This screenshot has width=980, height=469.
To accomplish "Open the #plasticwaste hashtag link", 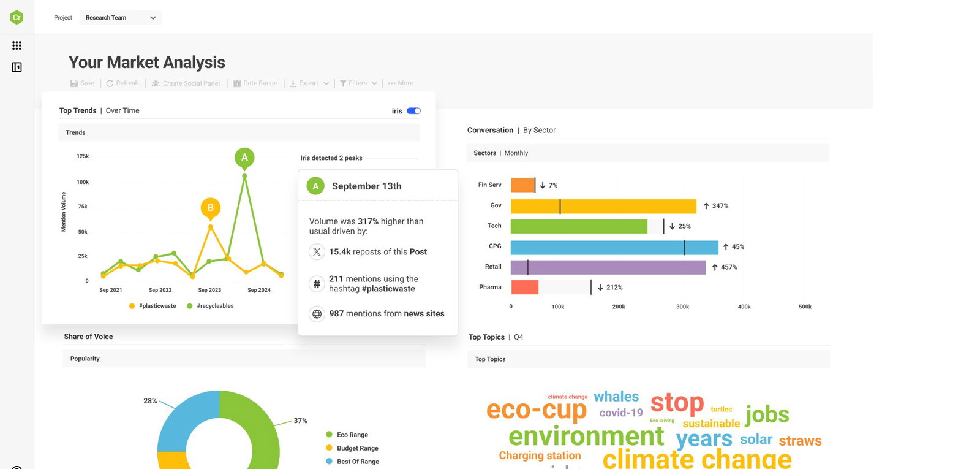I will [388, 289].
